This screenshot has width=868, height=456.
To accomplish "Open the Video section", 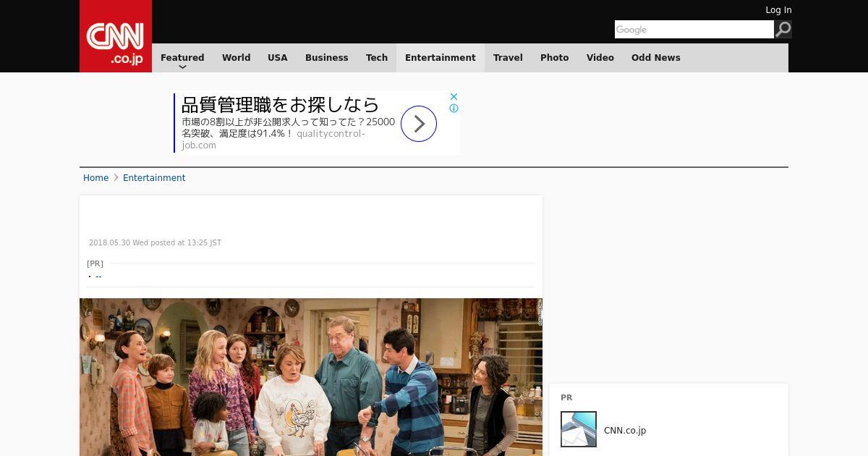I will tap(600, 58).
